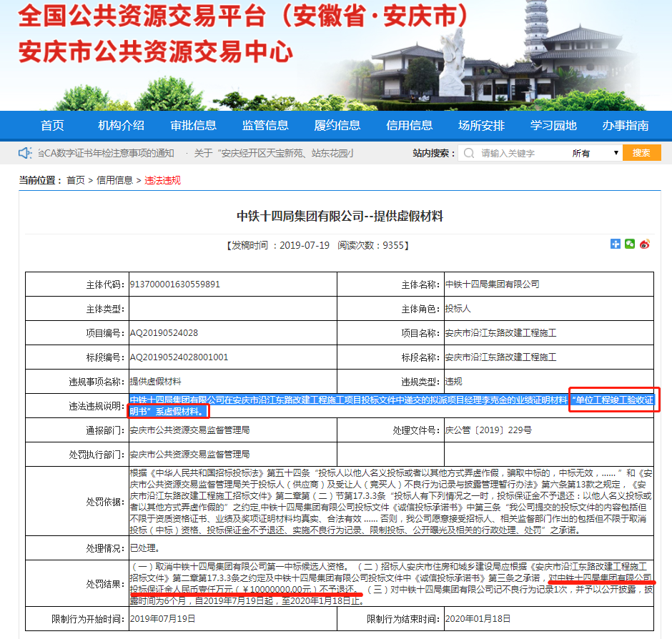Click the 全国公共资源交易平台 header title
This screenshot has width=672, height=639.
pyautogui.click(x=244, y=16)
